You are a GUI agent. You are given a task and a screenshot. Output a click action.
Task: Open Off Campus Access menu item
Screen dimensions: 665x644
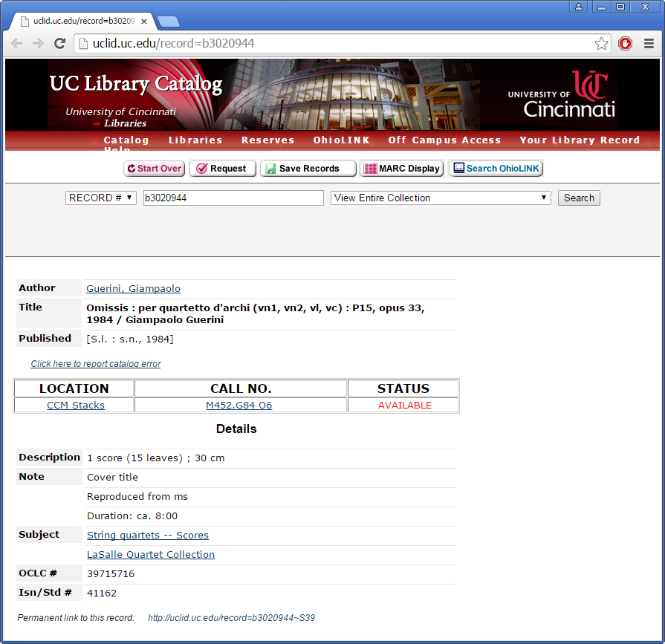pos(444,140)
